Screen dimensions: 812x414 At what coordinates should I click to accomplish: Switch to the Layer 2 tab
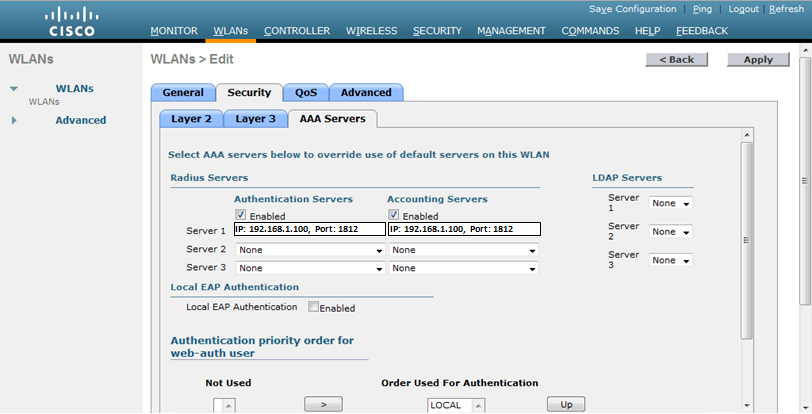tap(191, 119)
